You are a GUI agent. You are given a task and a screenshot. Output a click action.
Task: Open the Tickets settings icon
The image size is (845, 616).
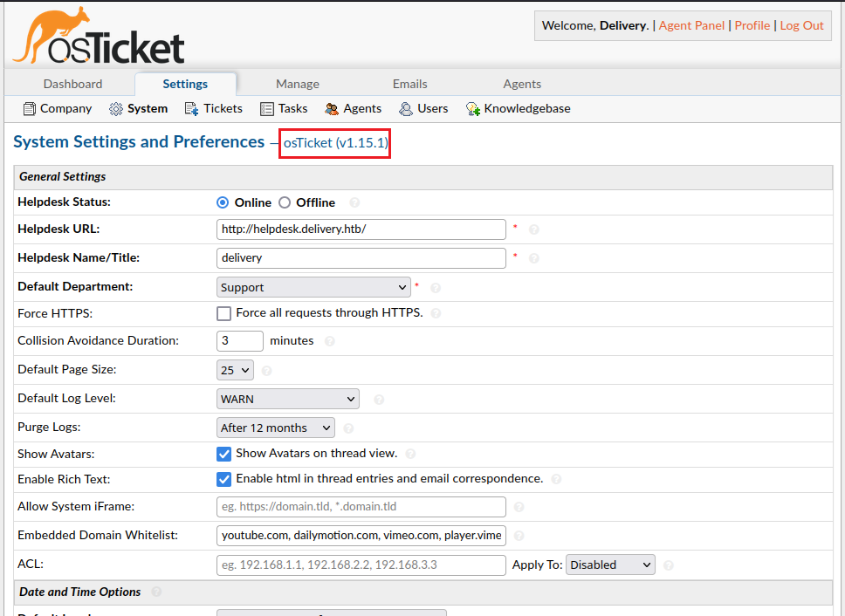(x=191, y=109)
